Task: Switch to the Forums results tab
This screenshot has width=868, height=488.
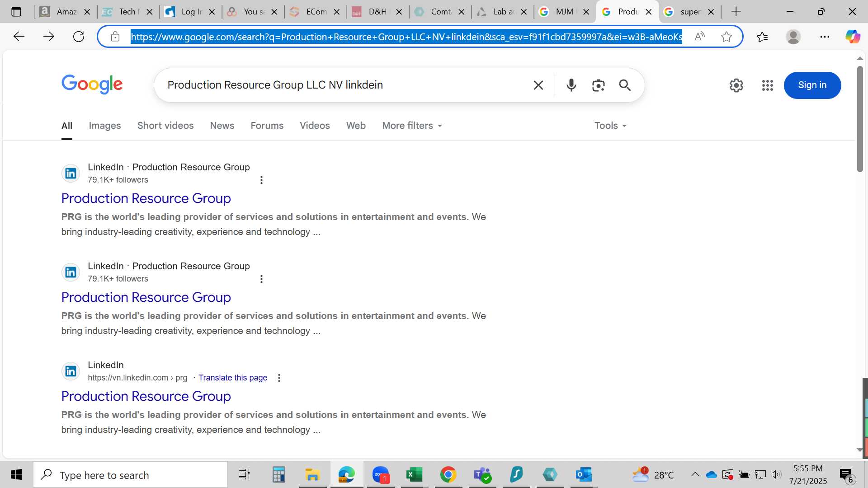Action: (267, 126)
